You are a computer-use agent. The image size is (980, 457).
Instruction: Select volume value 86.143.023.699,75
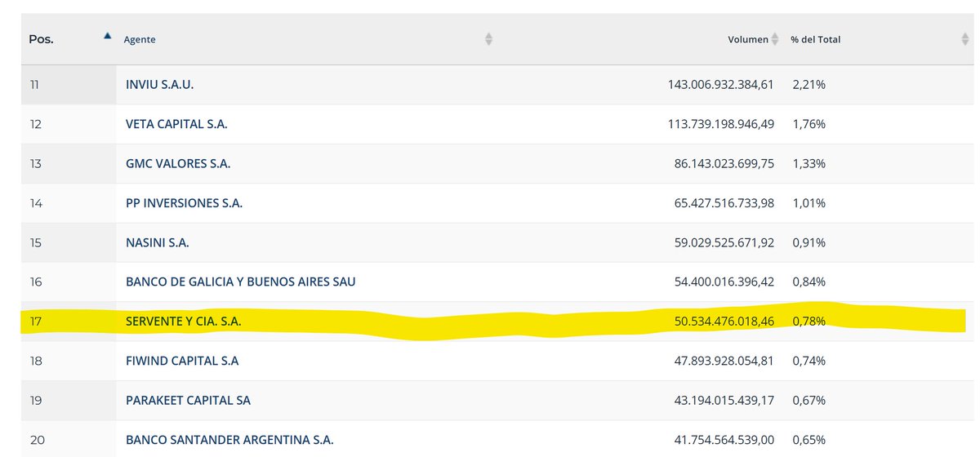coord(724,163)
